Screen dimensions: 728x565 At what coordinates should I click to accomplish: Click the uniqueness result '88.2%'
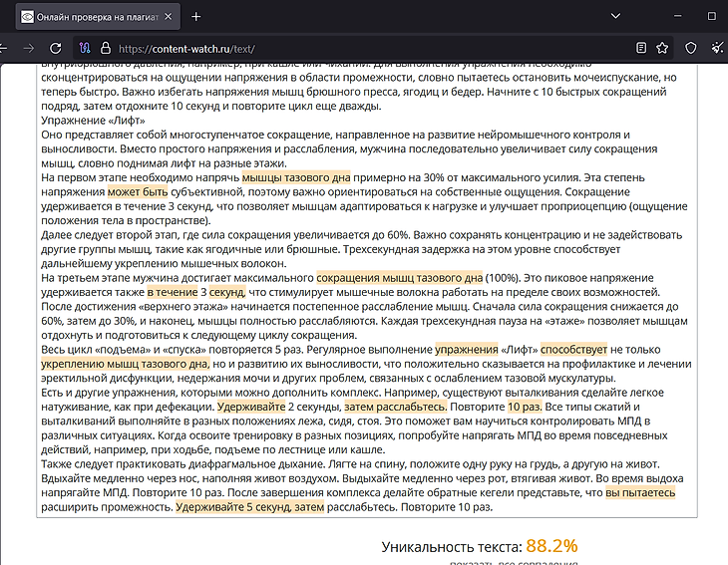[551, 546]
